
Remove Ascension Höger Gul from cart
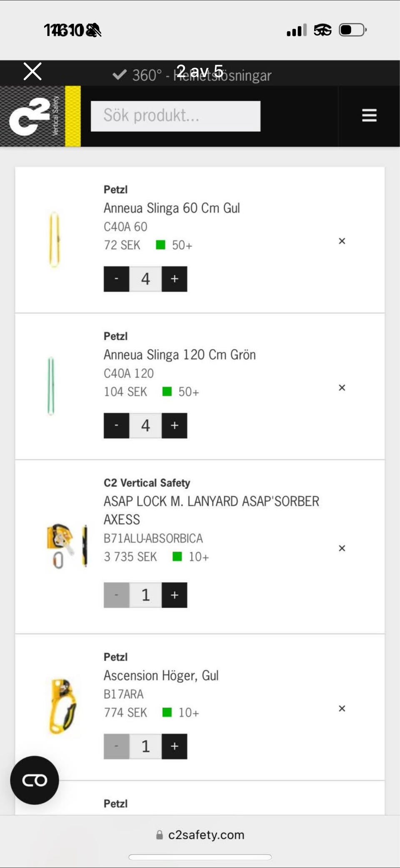pyautogui.click(x=342, y=709)
